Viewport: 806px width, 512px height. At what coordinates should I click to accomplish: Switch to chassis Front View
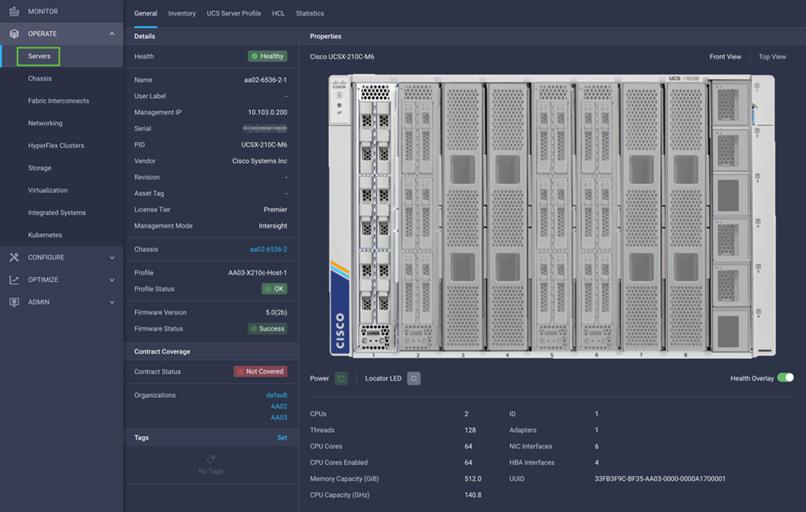pyautogui.click(x=725, y=57)
